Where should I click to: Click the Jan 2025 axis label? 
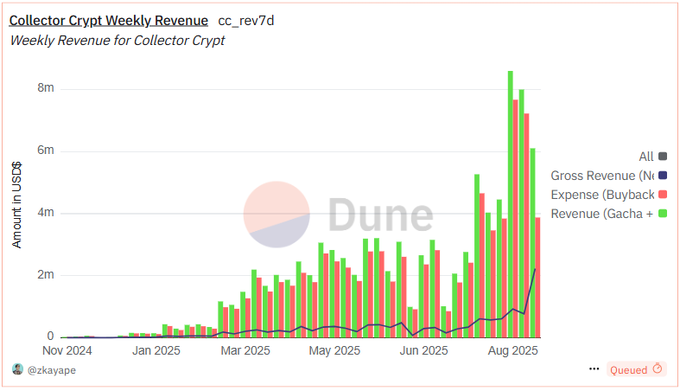click(156, 351)
